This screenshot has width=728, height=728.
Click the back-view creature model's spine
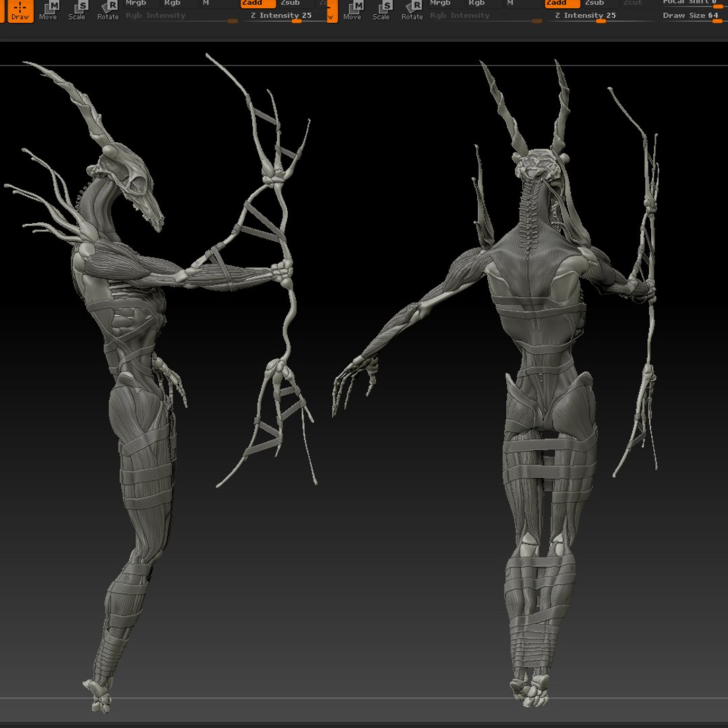[x=528, y=217]
